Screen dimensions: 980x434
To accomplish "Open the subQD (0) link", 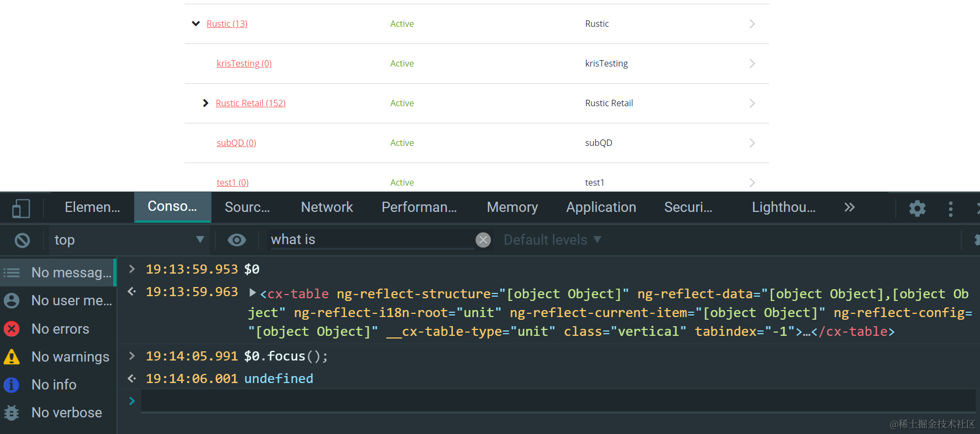I will pyautogui.click(x=236, y=143).
